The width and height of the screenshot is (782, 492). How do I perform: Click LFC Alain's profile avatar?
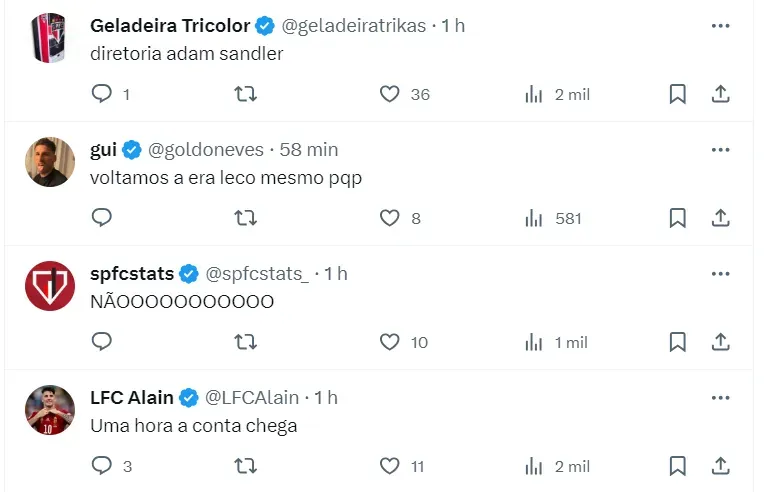[x=50, y=410]
